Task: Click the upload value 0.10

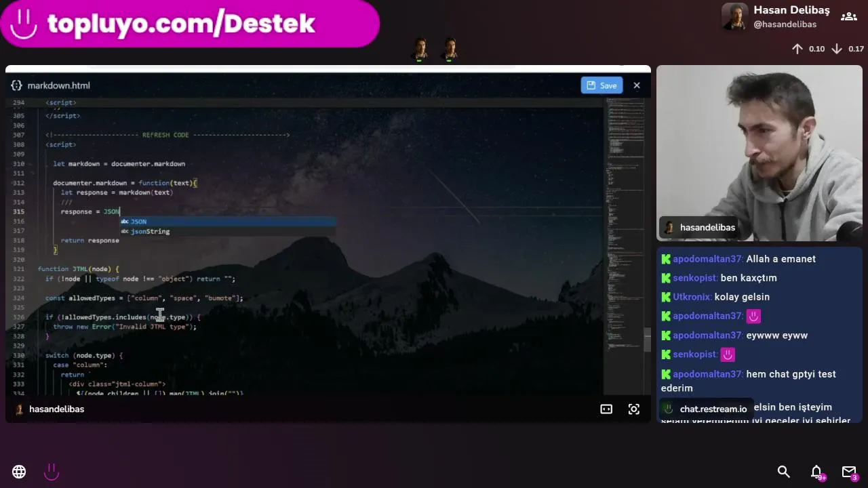Action: pos(816,49)
